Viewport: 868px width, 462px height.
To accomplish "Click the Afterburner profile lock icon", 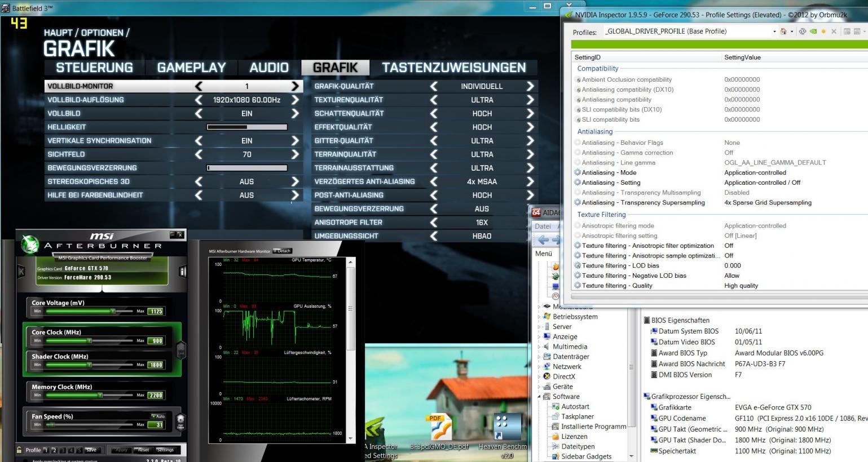I will [20, 450].
